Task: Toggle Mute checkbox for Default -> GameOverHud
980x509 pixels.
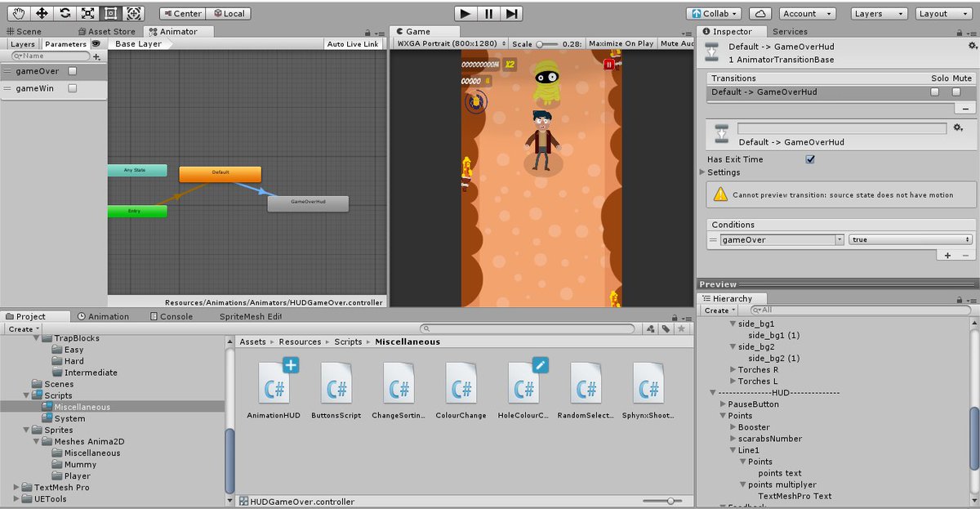Action: click(x=956, y=92)
